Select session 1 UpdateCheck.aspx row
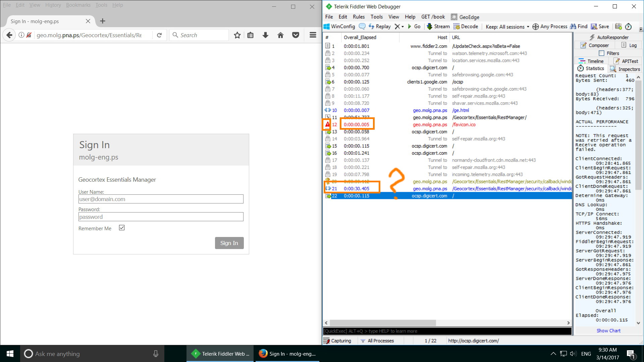644x362 pixels. pyautogui.click(x=448, y=46)
